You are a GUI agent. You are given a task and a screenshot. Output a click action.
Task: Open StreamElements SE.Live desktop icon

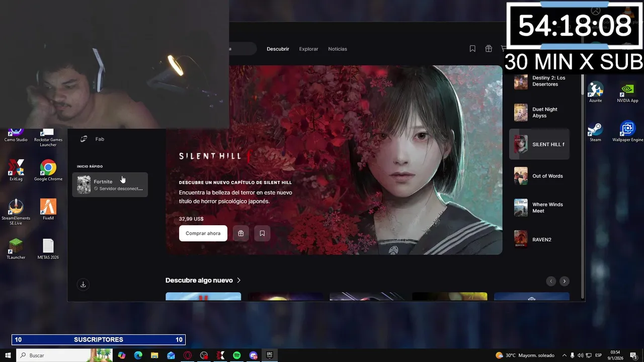(16, 212)
